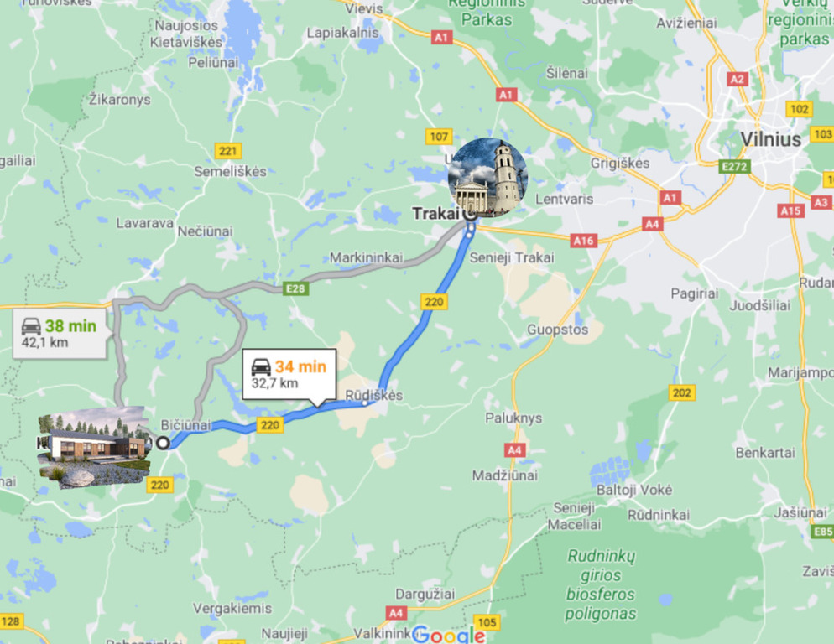This screenshot has height=644, width=834.
Task: Click the E28 highway shield
Action: 295,288
